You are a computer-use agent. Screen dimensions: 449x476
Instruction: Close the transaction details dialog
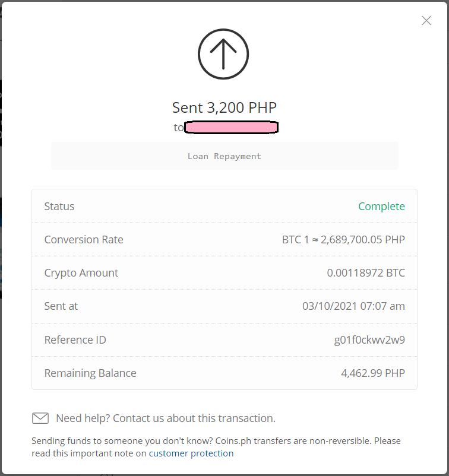point(426,21)
